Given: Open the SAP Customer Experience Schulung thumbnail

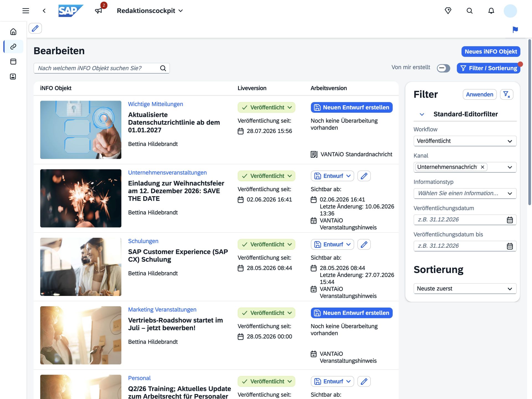Looking at the screenshot, I should point(81,267).
